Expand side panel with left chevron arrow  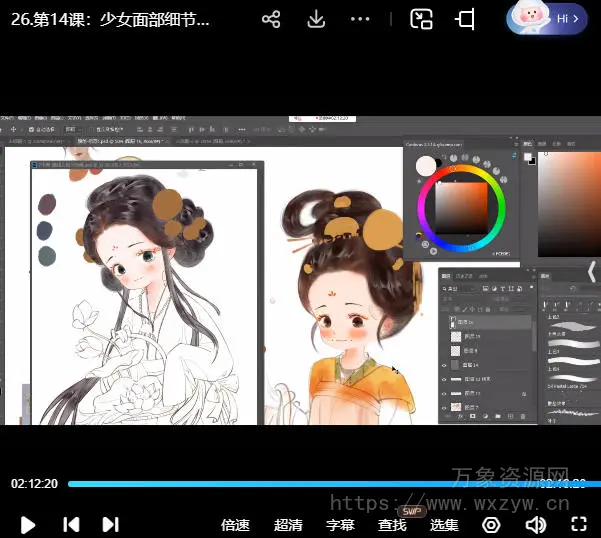pos(590,271)
